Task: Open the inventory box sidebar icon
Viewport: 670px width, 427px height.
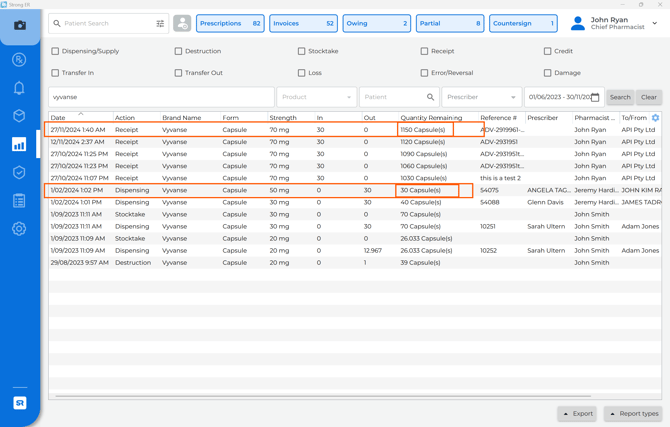Action: [19, 116]
